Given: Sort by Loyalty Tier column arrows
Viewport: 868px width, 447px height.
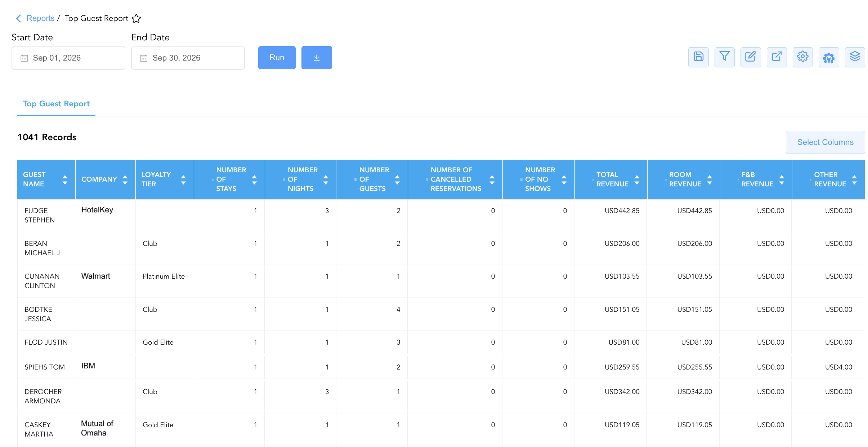Looking at the screenshot, I should (x=183, y=180).
